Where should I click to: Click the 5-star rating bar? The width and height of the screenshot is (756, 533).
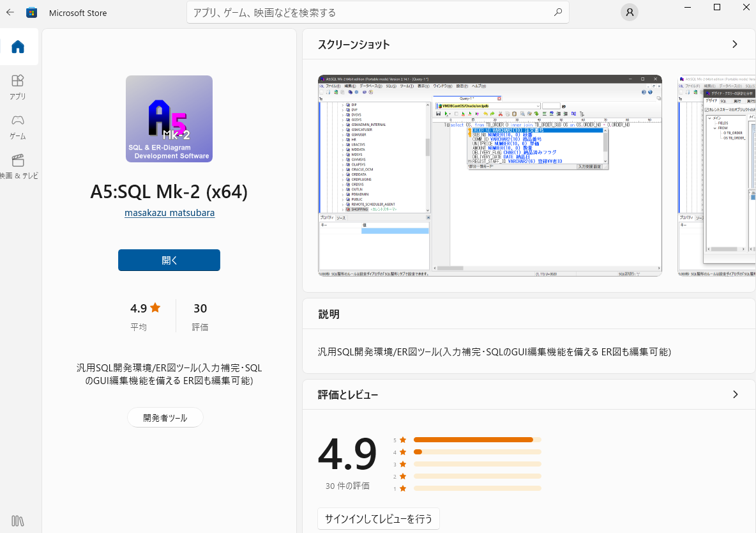pyautogui.click(x=478, y=440)
